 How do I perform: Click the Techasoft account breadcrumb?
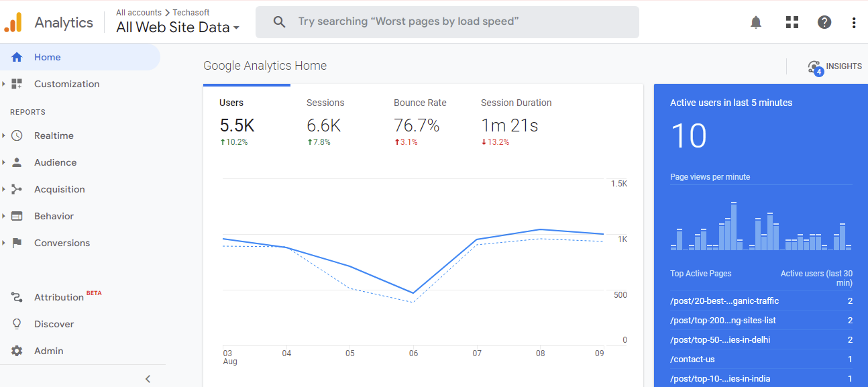190,12
